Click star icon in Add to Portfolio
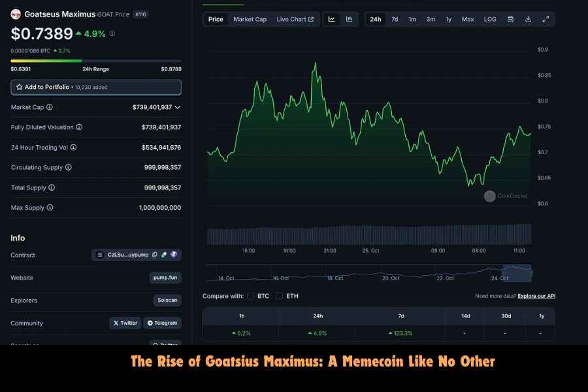 (19, 87)
